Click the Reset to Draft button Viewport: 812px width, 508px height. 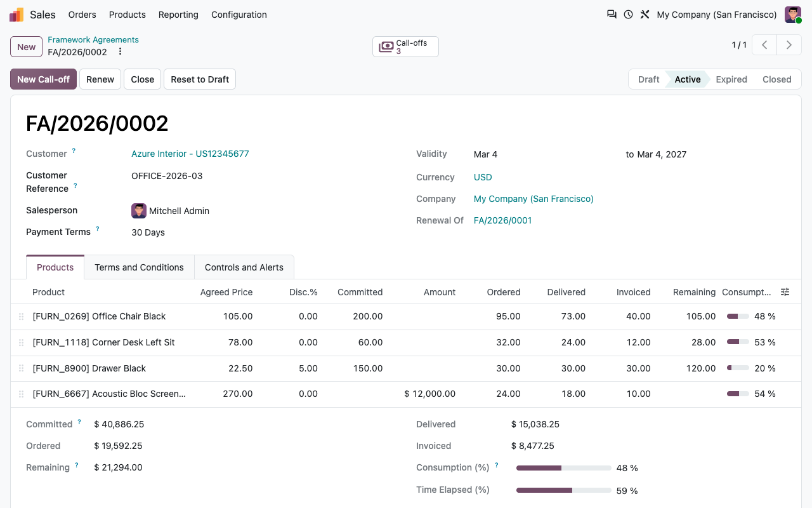click(x=200, y=79)
